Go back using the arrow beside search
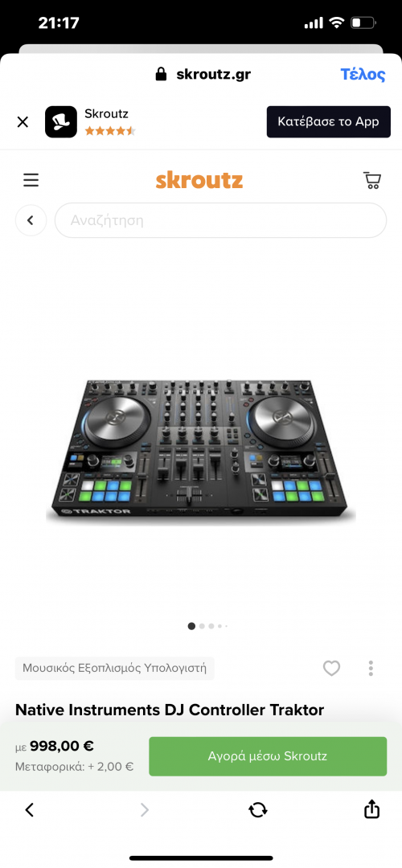 (x=31, y=220)
